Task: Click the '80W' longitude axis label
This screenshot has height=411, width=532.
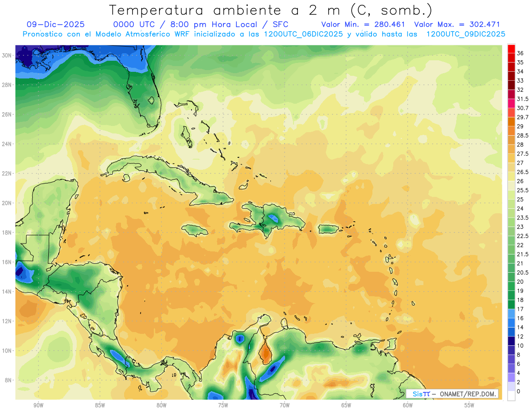Action: [x=161, y=405]
